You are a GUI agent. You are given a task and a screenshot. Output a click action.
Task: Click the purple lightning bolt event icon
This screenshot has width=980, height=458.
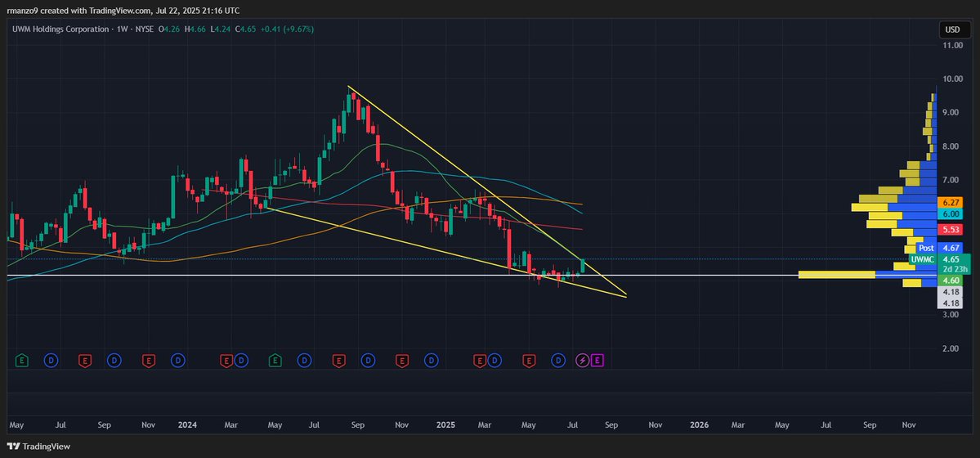[582, 361]
